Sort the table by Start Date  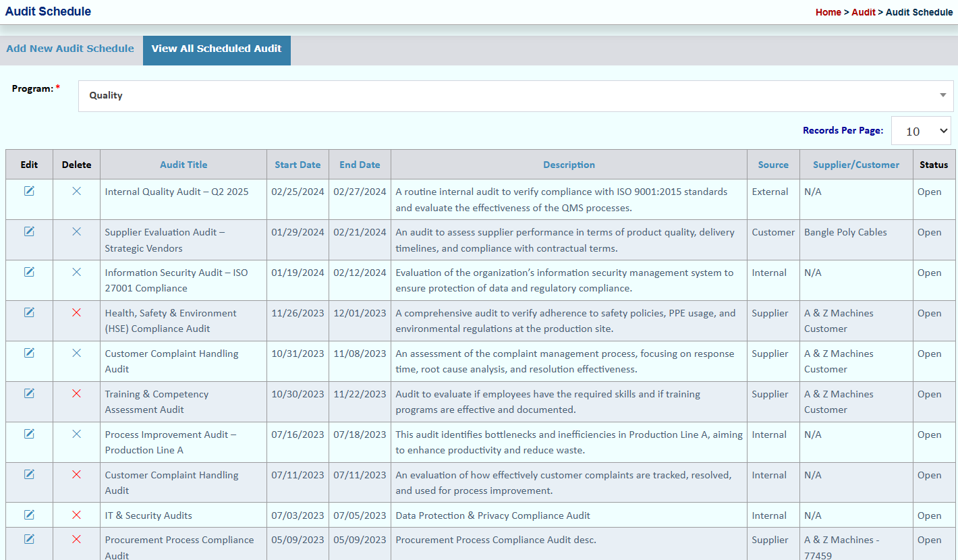298,165
